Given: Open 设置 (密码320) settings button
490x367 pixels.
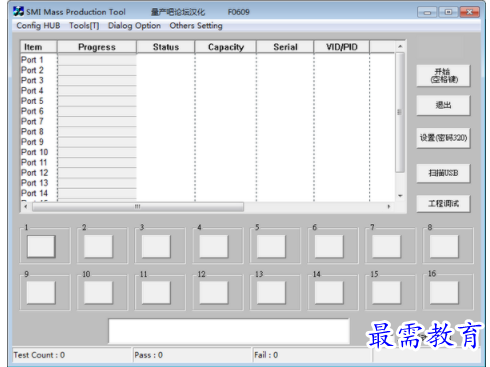Looking at the screenshot, I should (x=443, y=138).
